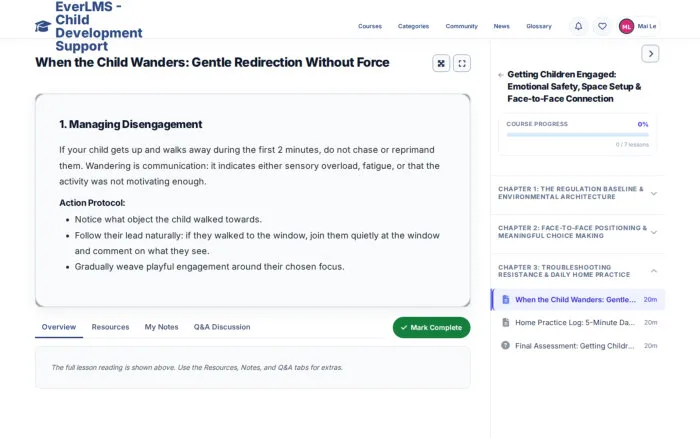Open the notifications bell

pos(578,26)
